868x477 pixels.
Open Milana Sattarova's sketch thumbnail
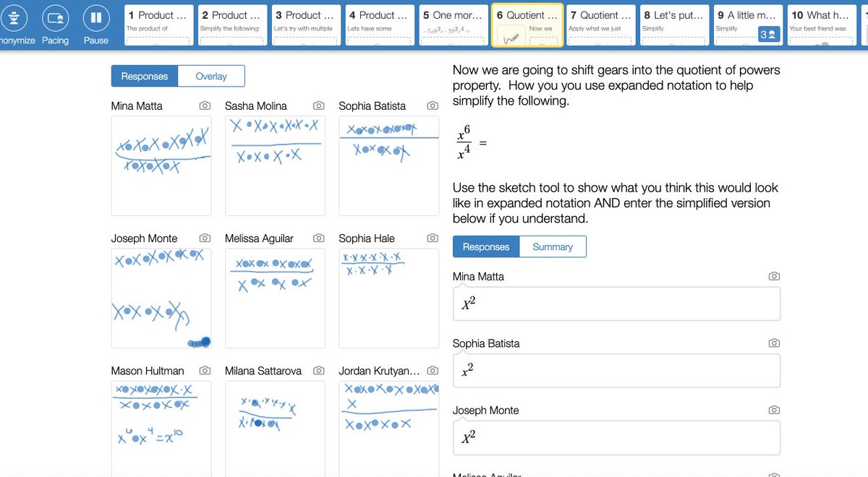coord(275,429)
